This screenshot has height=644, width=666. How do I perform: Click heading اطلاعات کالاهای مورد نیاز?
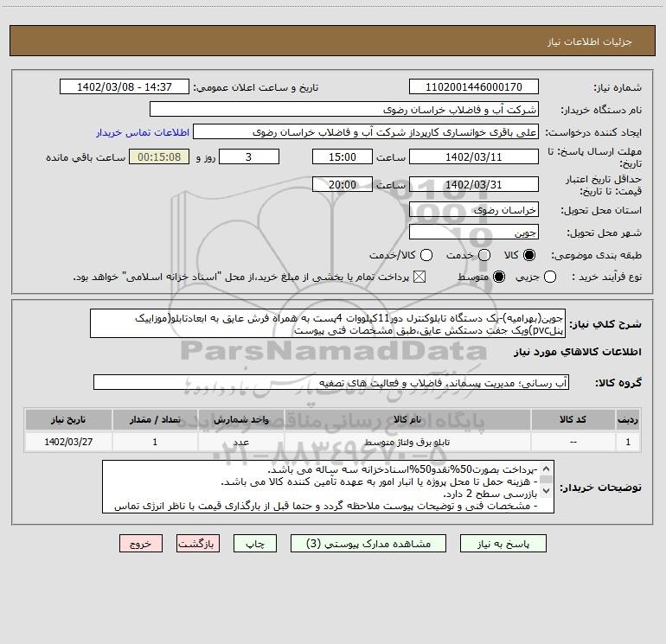(x=577, y=352)
